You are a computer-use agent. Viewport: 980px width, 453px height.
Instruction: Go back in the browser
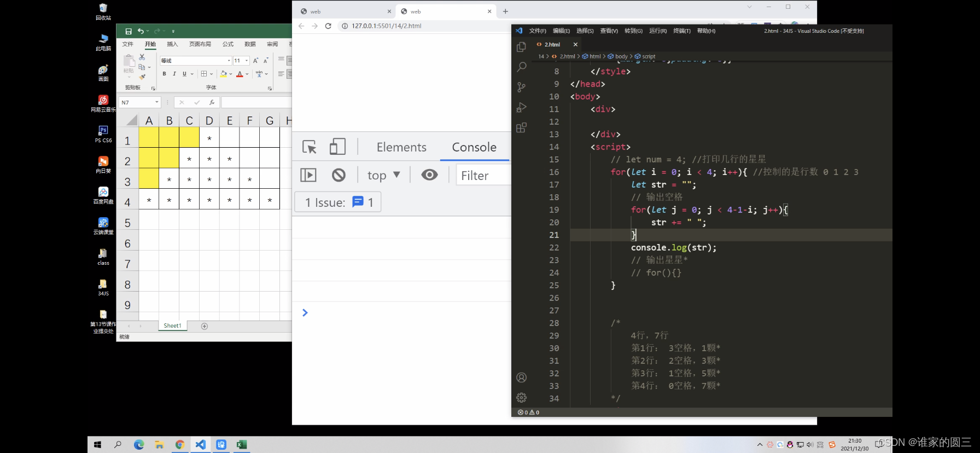pyautogui.click(x=301, y=26)
